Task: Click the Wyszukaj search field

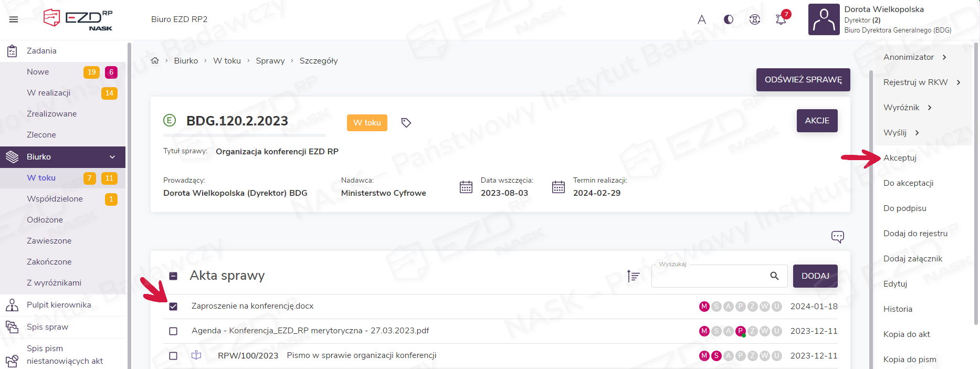Action: [709, 276]
